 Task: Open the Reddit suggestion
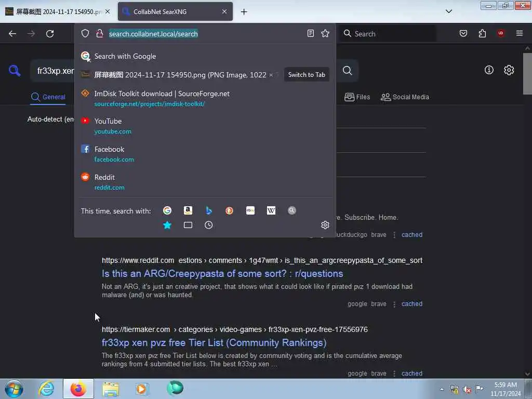205,182
